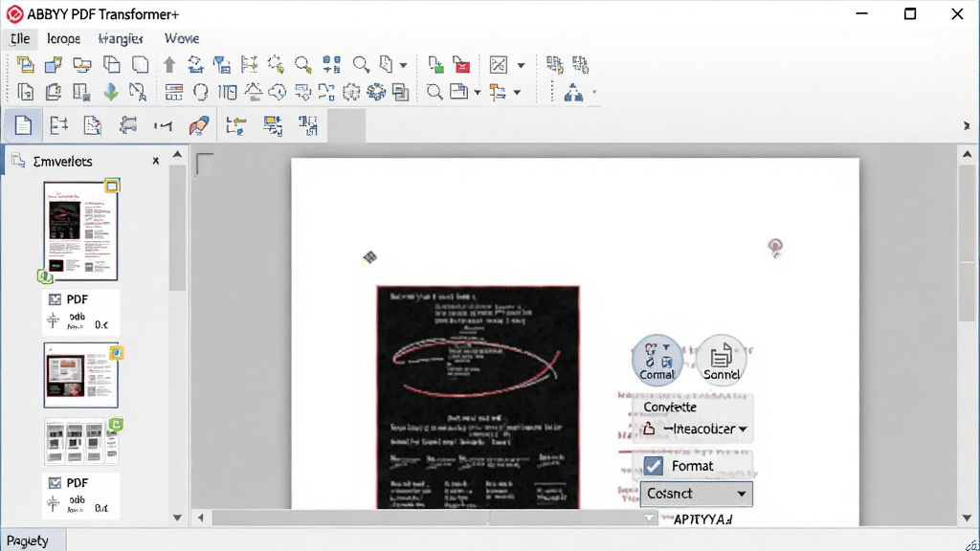The width and height of the screenshot is (980, 551).
Task: Select the first page thumbnail
Action: pos(80,231)
